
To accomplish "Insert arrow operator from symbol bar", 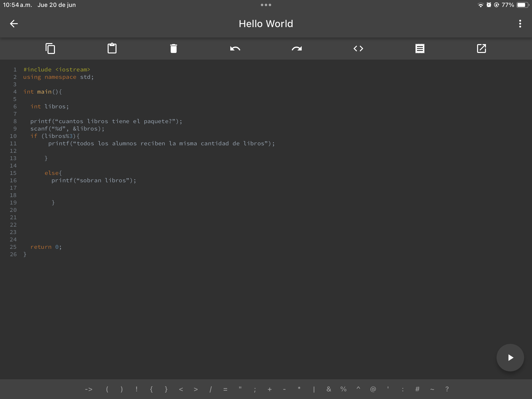I will tap(89, 389).
